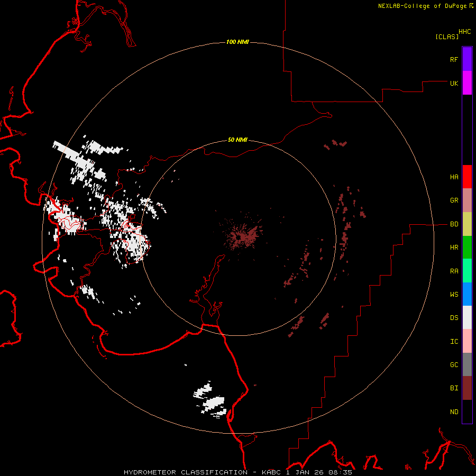Viewport: 476px width, 476px height.
Task: Select the BD yellow legend block
Action: pyautogui.click(x=467, y=224)
